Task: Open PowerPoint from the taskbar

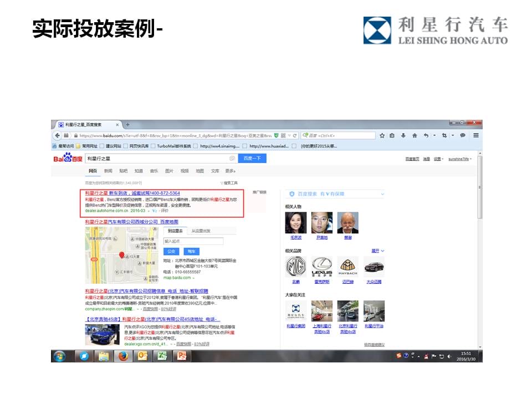Action: click(x=182, y=356)
